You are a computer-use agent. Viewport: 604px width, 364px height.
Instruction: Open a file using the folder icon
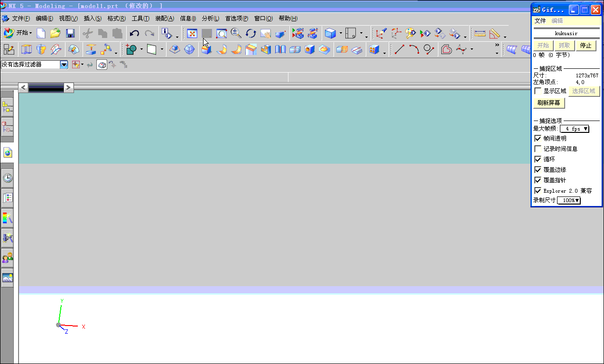tap(56, 33)
